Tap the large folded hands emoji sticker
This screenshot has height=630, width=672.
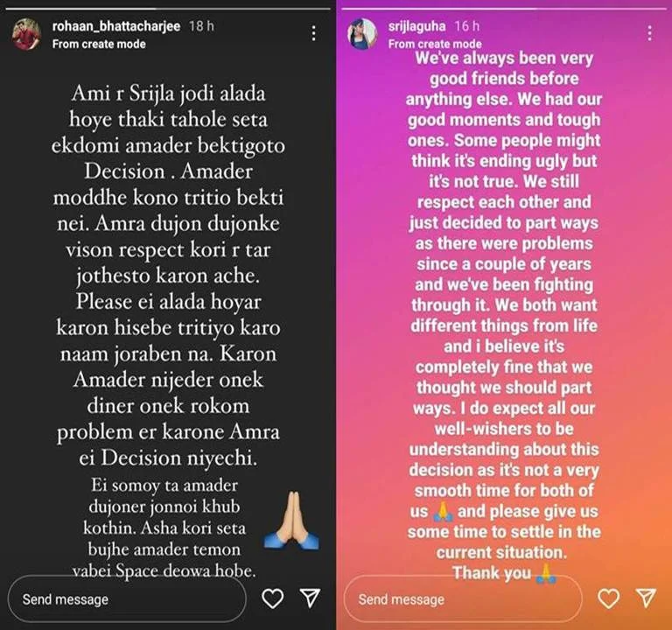coord(291,521)
